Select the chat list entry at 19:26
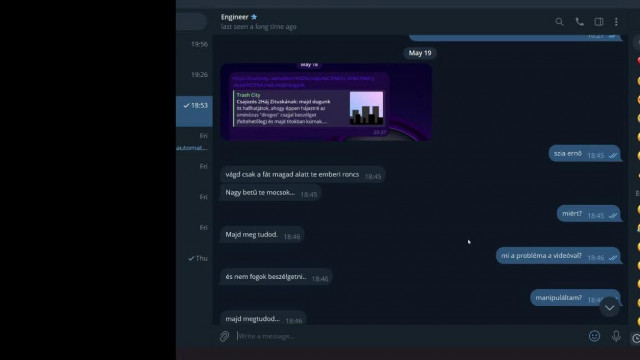The height and width of the screenshot is (360, 640). click(x=194, y=80)
